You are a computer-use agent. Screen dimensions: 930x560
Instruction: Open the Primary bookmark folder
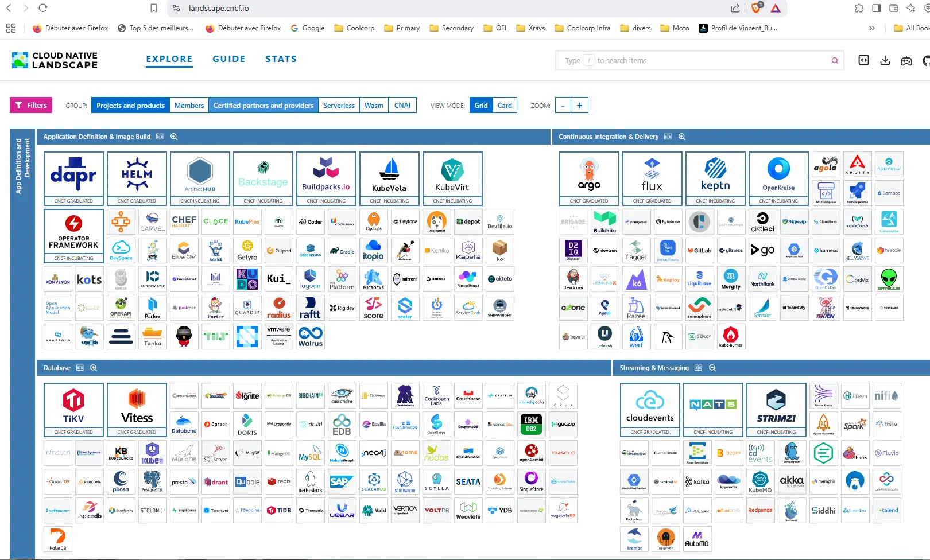[402, 28]
